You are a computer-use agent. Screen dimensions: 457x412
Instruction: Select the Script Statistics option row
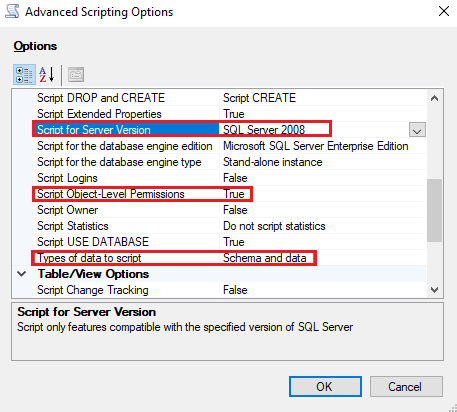229,226
